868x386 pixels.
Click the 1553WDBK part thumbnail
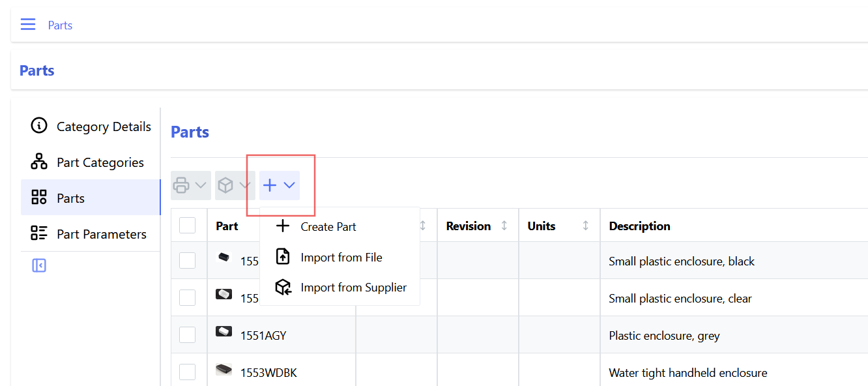coord(224,368)
